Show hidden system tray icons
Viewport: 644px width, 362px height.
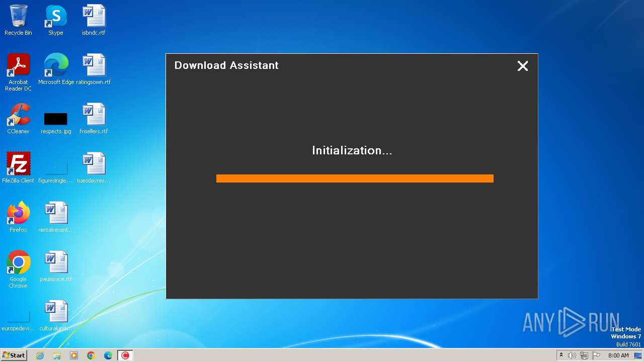561,355
